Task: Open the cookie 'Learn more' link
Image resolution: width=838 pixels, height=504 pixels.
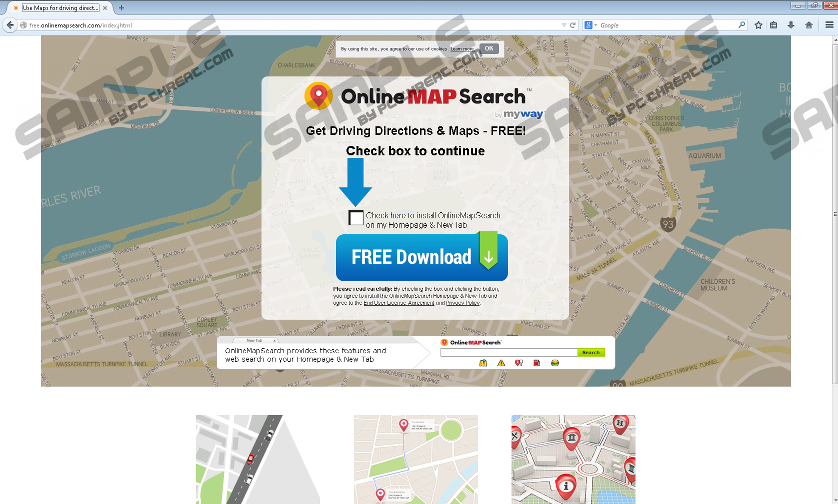Action: click(462, 49)
